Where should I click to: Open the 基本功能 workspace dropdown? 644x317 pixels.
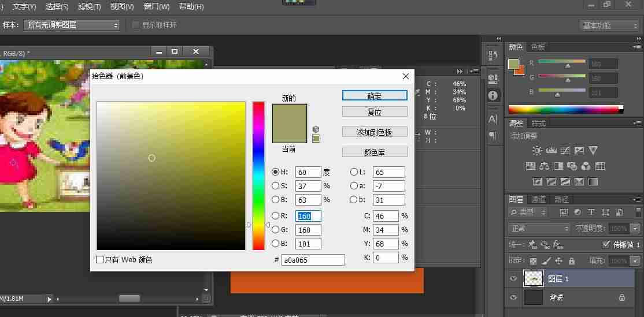coord(609,25)
